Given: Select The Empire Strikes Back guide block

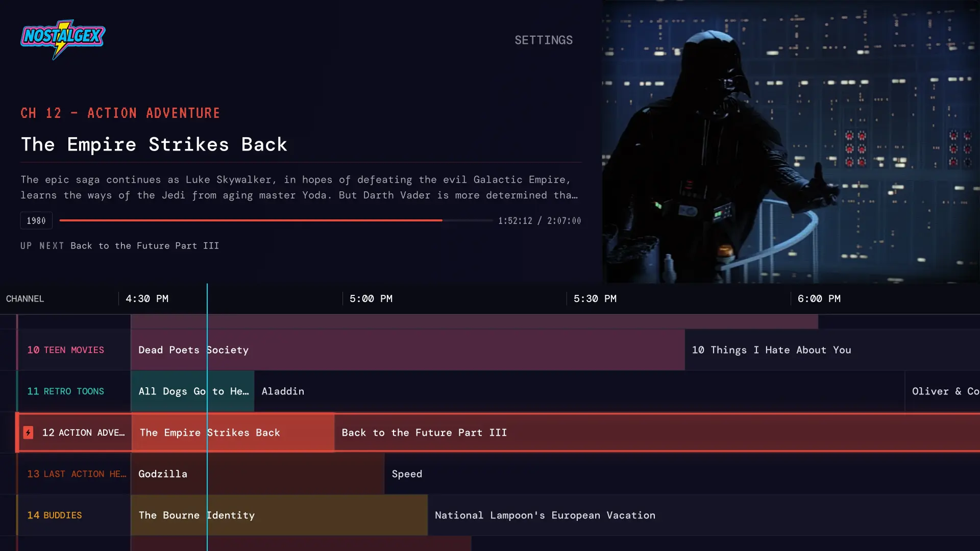Looking at the screenshot, I should click(x=233, y=433).
